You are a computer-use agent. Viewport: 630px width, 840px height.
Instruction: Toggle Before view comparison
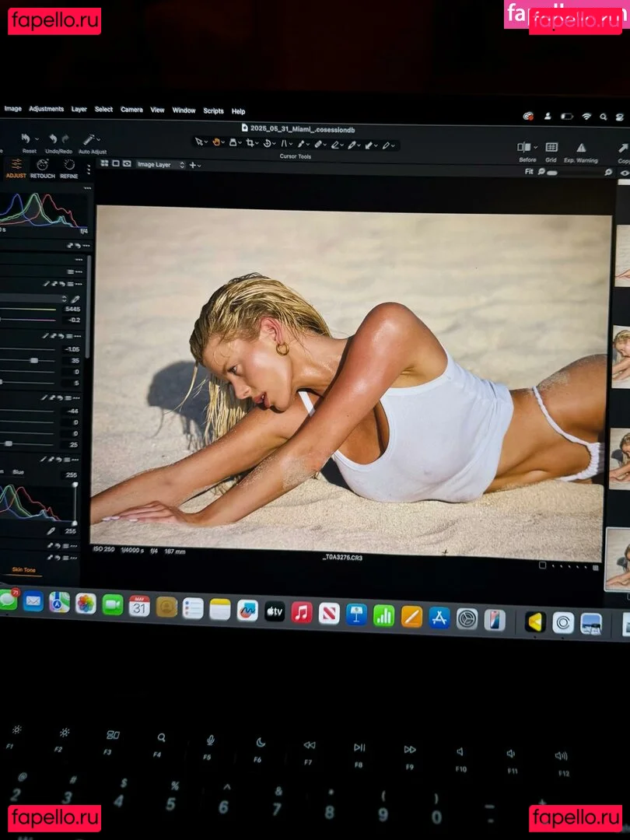tap(526, 147)
